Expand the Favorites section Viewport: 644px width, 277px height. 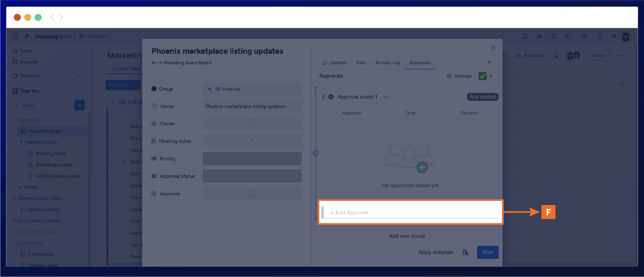pyautogui.click(x=79, y=76)
